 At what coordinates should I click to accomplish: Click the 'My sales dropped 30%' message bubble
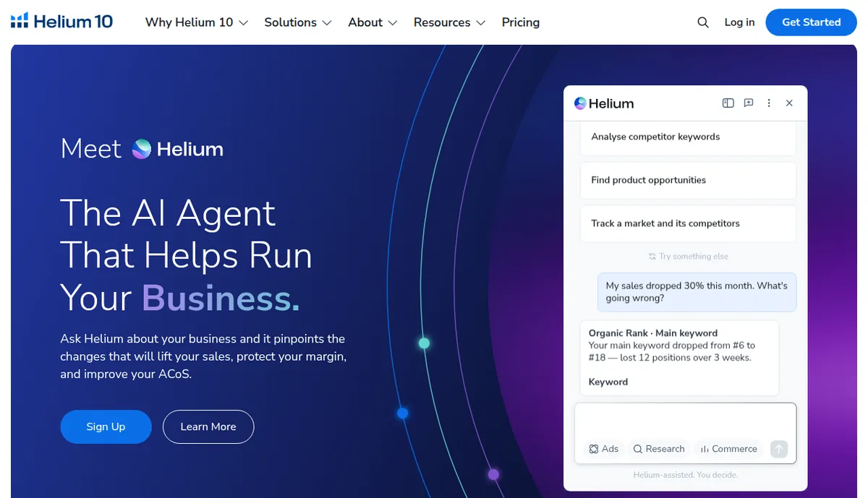[x=697, y=292]
